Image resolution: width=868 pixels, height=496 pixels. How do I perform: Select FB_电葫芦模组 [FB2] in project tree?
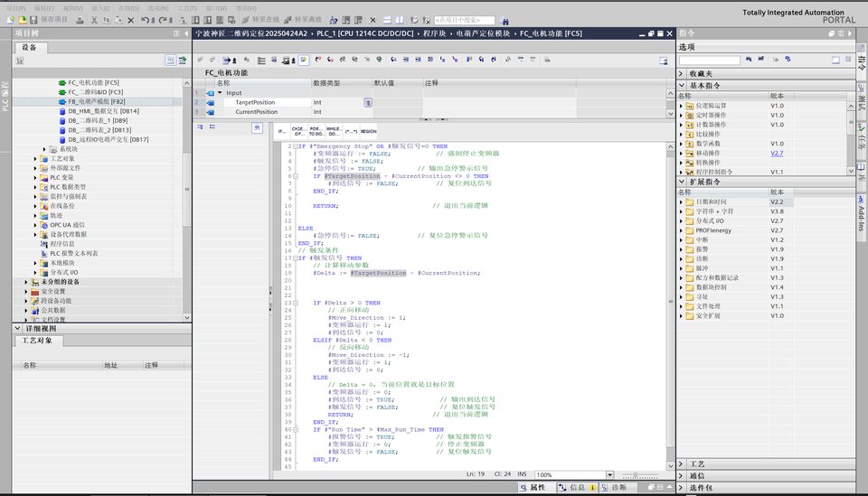[x=95, y=102]
